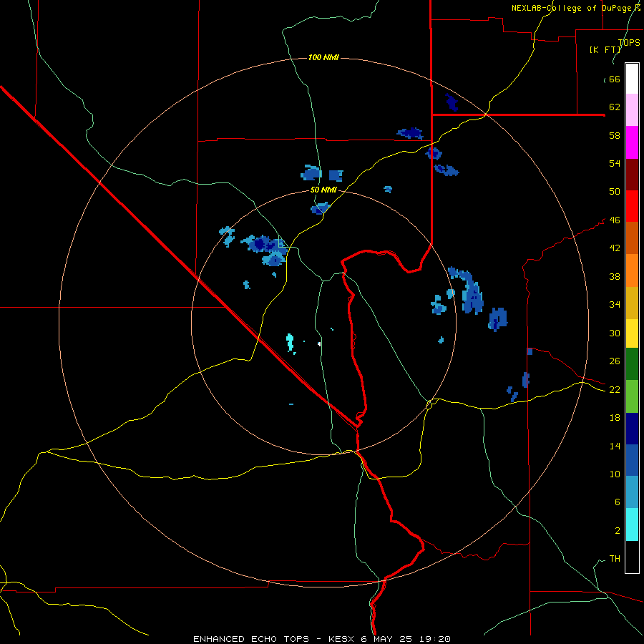Pick the medium blue legend swatch
The height and width of the screenshot is (644, 644).
pyautogui.click(x=632, y=460)
